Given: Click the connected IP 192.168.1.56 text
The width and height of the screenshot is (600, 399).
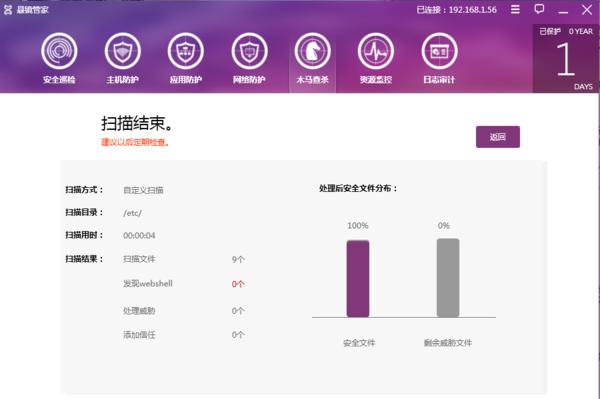Looking at the screenshot, I should pyautogui.click(x=473, y=10).
